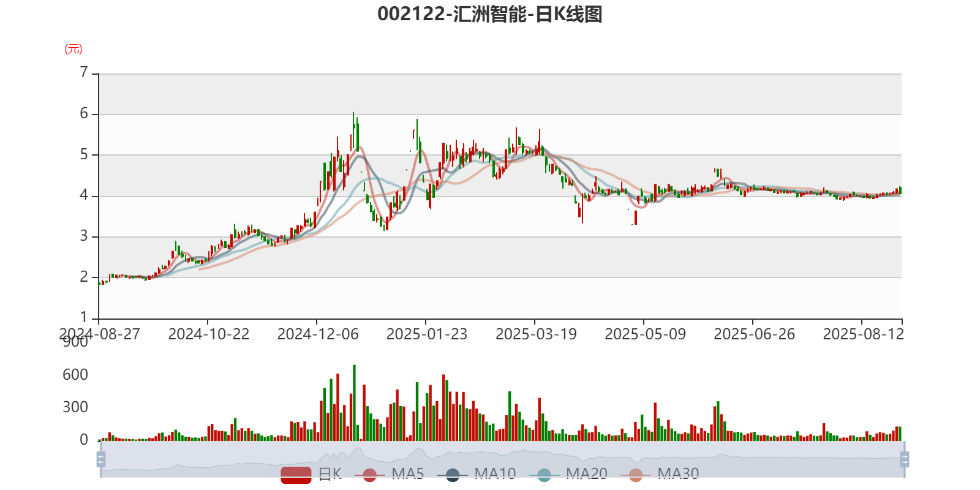Toggle the MA20 line legend
This screenshot has height=490, width=980.
click(568, 474)
